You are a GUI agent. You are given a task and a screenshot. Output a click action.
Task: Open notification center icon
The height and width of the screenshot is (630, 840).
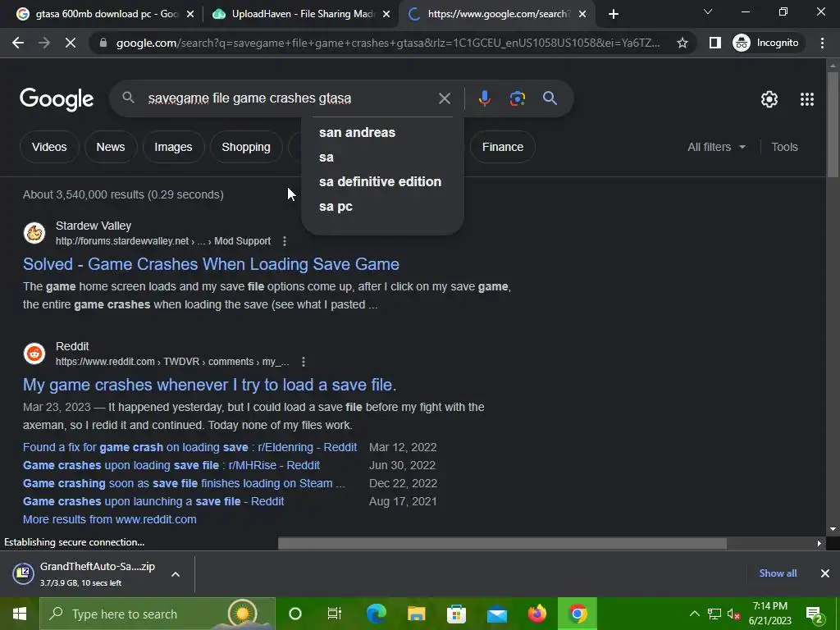[814, 614]
